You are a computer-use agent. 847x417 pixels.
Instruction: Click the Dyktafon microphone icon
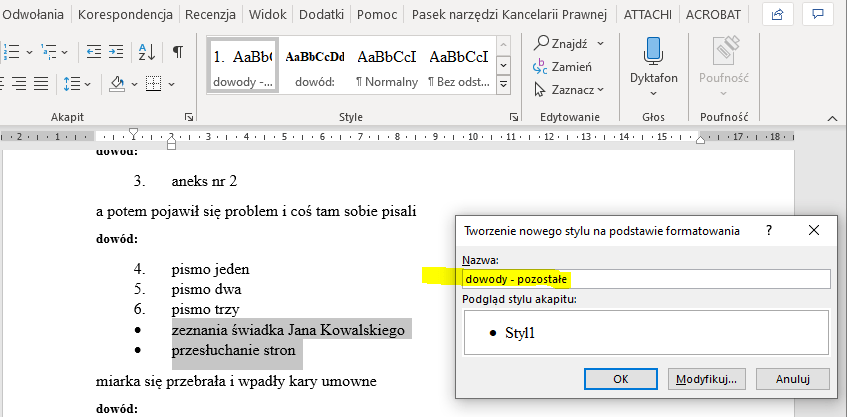click(x=653, y=50)
